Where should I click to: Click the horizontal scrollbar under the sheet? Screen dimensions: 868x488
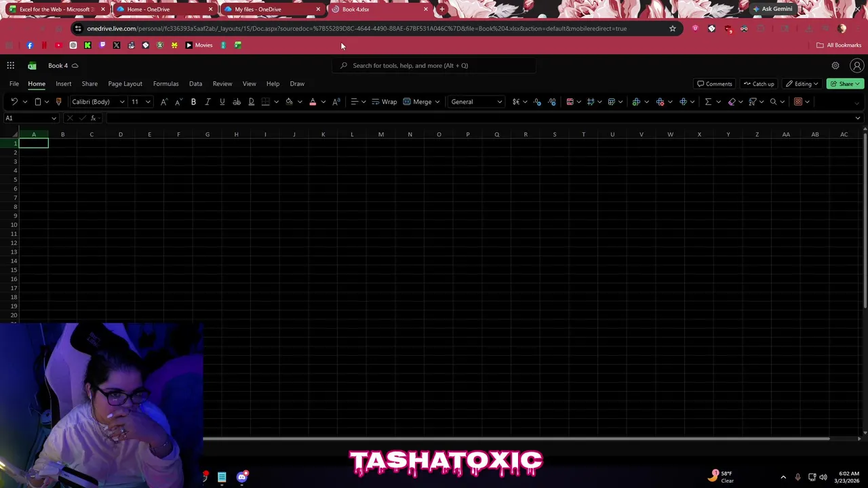516,439
